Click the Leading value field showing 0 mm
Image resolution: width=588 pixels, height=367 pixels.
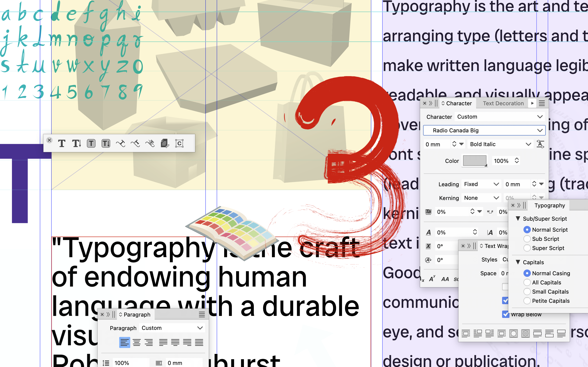516,184
